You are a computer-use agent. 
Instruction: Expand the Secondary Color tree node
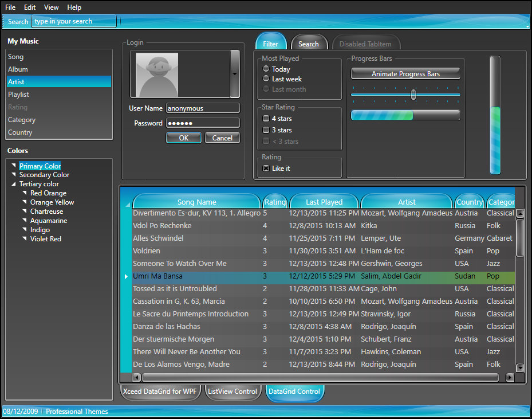[x=14, y=175]
